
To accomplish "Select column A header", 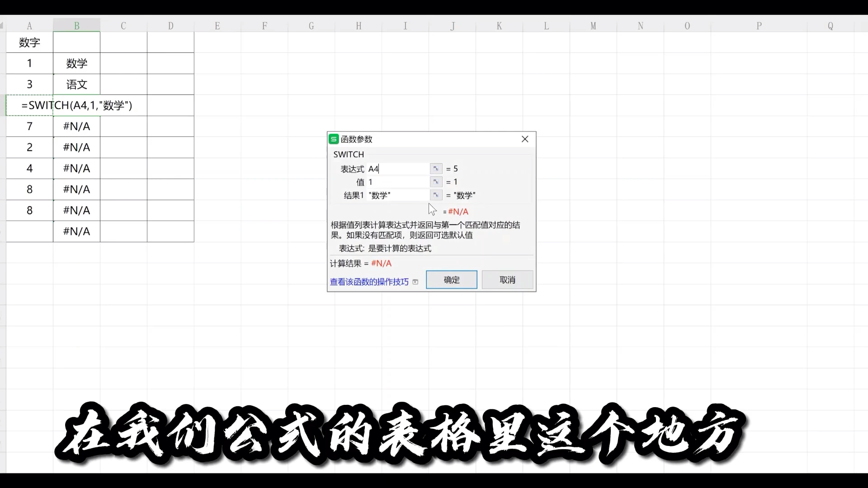I will [x=29, y=26].
